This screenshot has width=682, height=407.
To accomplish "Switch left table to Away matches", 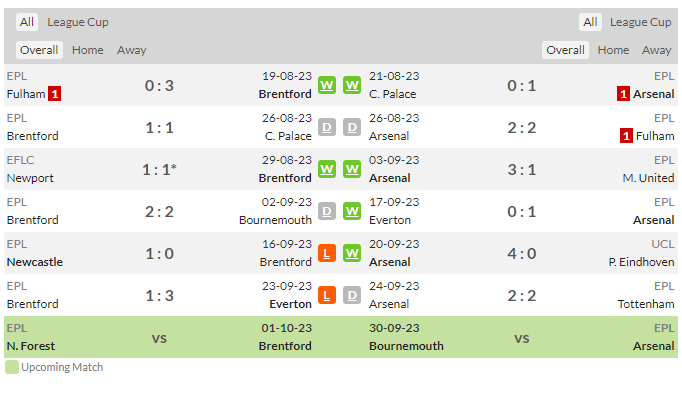I will coord(131,50).
